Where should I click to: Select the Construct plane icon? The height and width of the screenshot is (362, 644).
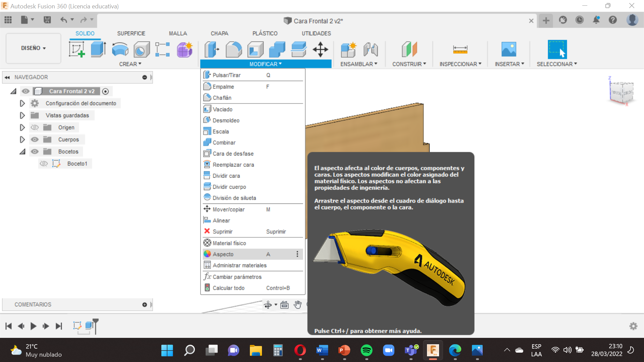(409, 50)
